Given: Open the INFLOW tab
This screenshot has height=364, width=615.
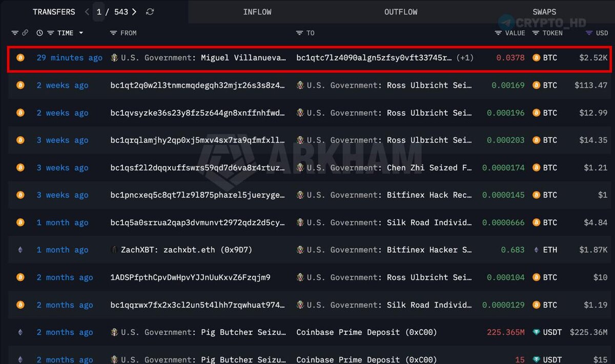Looking at the screenshot, I should 257,12.
